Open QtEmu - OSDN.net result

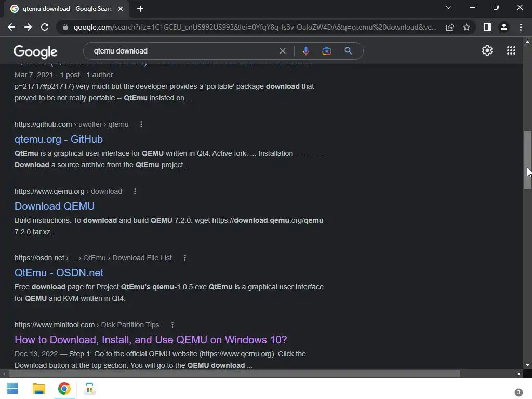[59, 272]
